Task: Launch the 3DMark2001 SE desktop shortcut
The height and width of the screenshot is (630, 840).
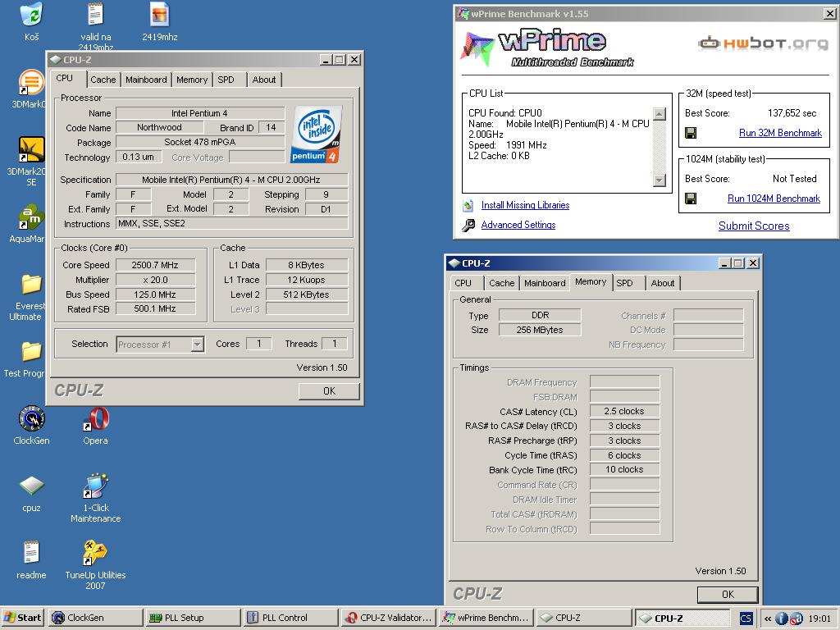Action: click(32, 150)
